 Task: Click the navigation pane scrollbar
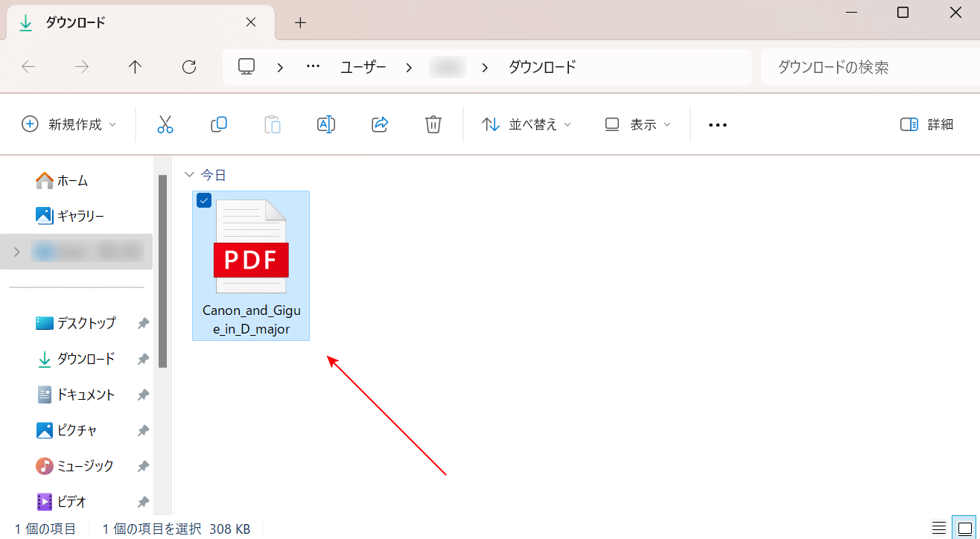click(x=162, y=271)
